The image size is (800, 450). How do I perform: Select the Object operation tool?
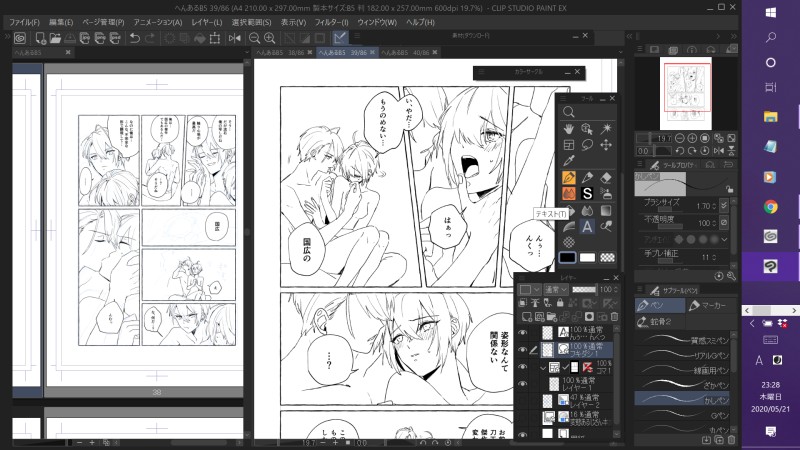(587, 129)
